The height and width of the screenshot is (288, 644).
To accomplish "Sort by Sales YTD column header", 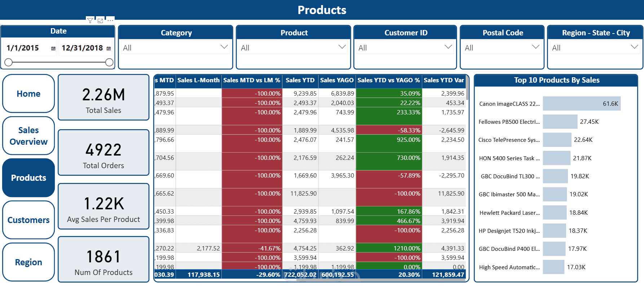I will coord(300,80).
